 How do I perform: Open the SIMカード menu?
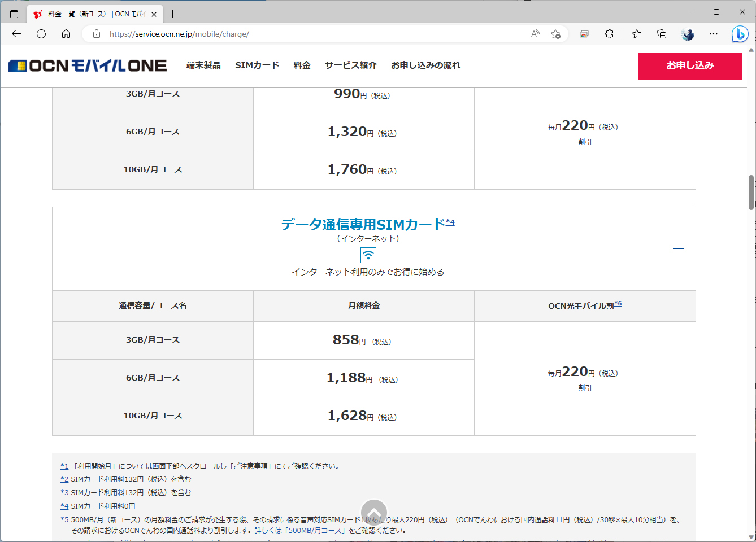[x=257, y=65]
